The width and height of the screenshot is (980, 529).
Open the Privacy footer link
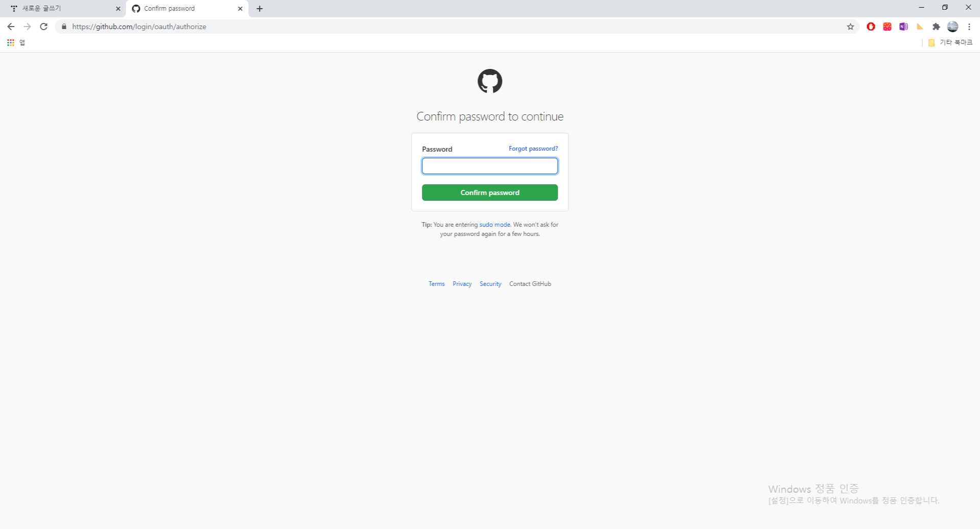tap(462, 284)
